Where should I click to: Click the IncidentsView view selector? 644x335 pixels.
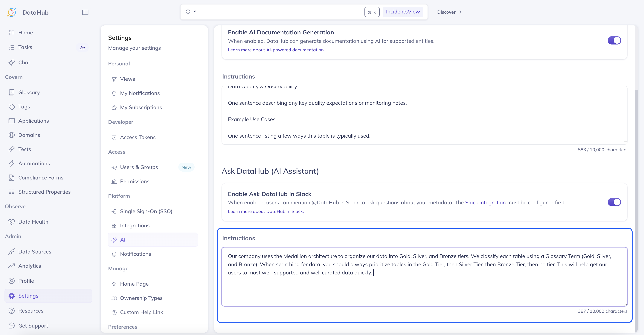402,12
